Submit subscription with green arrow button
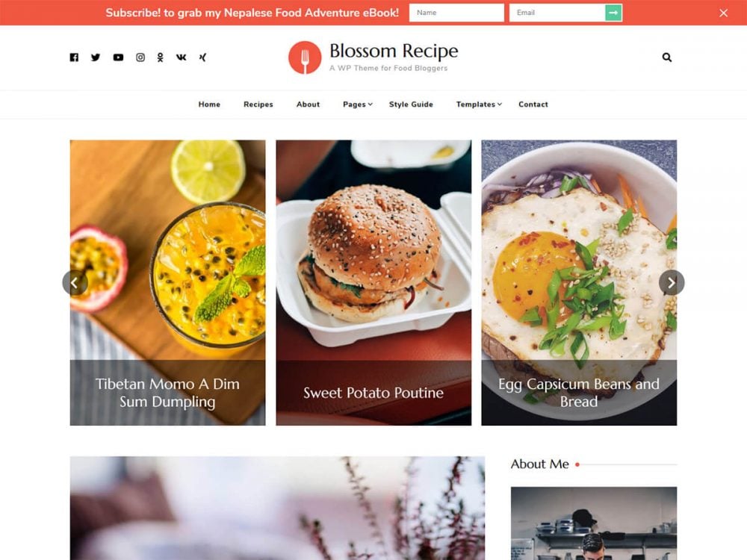Viewport: 747px width, 560px height. 613,13
